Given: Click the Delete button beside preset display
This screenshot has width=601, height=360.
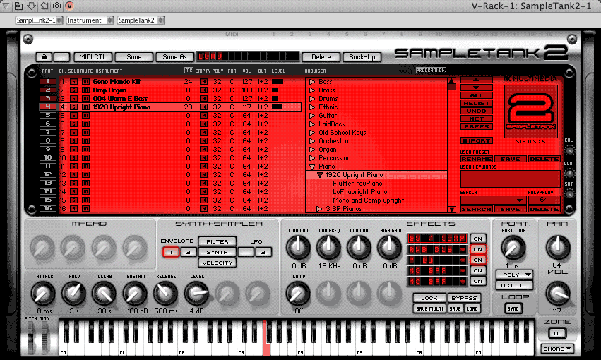Looking at the screenshot, I should 321,57.
